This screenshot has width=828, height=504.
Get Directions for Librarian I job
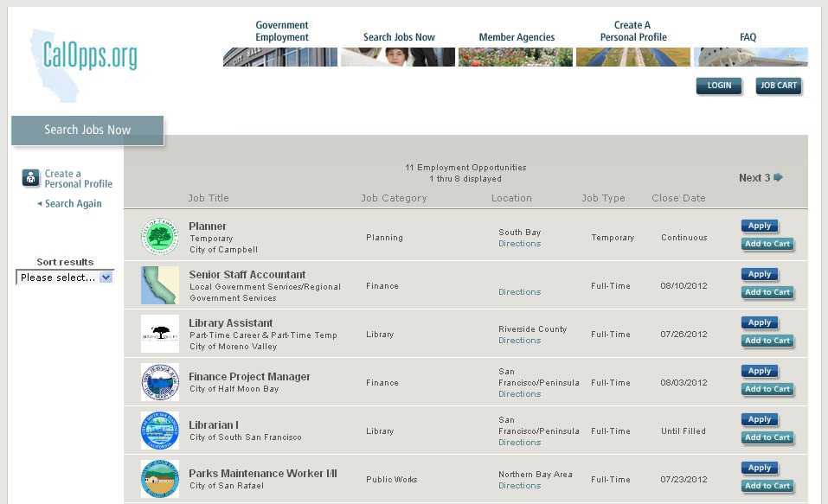(x=520, y=443)
